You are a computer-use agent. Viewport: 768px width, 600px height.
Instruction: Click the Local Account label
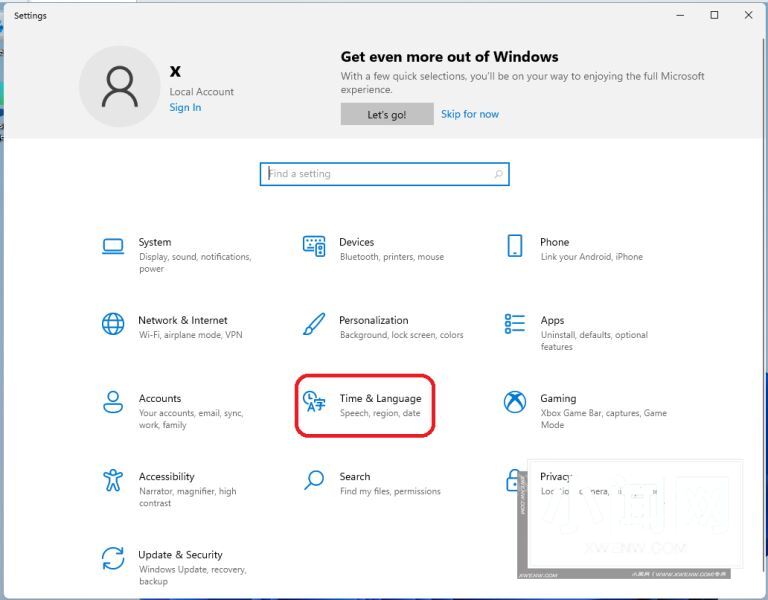[202, 92]
